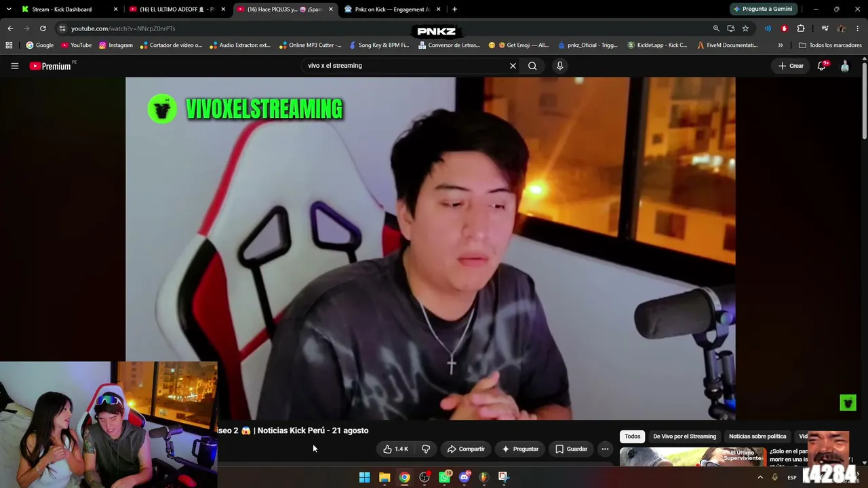
Task: Show hidden system tray icons
Action: tap(759, 477)
